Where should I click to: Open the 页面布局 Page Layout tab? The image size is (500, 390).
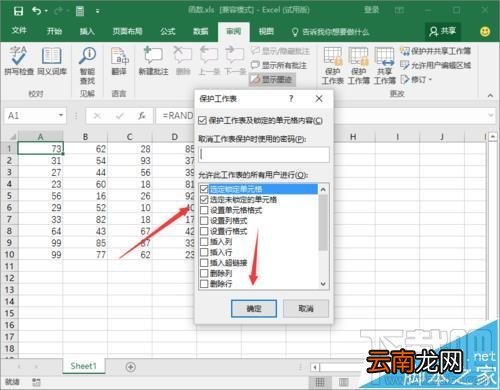pos(127,31)
